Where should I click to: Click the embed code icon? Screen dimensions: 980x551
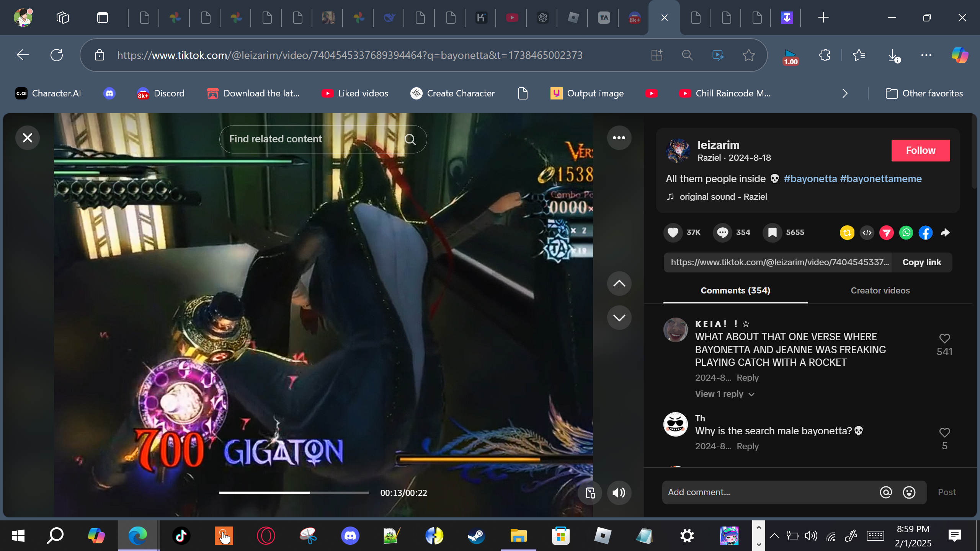[867, 232]
